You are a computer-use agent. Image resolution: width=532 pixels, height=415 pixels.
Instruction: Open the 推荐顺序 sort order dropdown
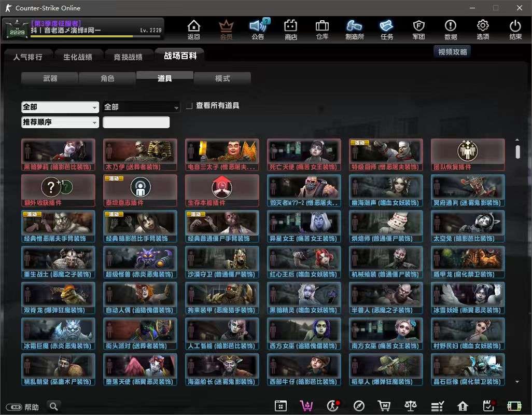(x=60, y=122)
